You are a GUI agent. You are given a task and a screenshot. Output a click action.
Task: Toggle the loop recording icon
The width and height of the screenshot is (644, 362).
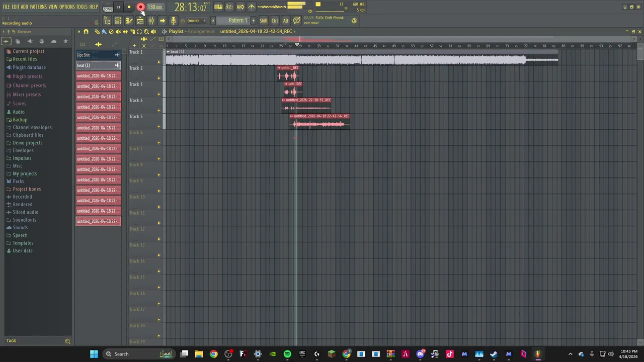click(240, 7)
